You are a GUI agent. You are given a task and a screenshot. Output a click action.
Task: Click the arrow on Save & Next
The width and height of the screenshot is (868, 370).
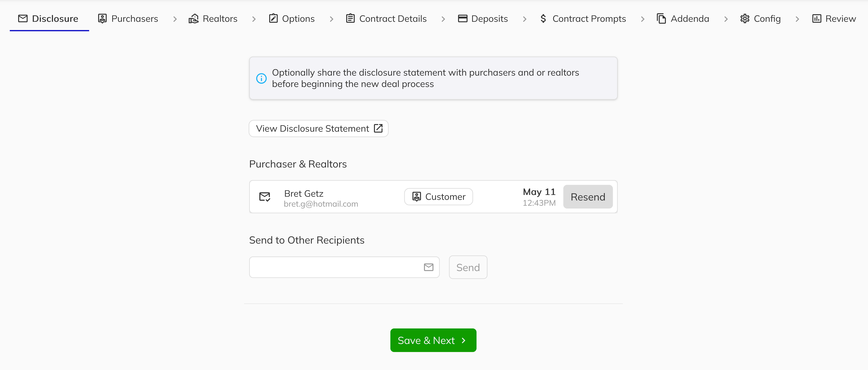coord(464,340)
